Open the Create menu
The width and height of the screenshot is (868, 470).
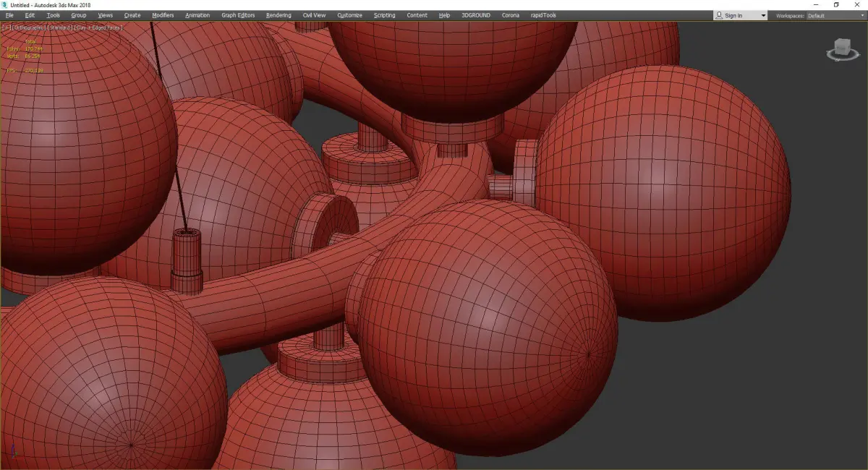click(132, 15)
